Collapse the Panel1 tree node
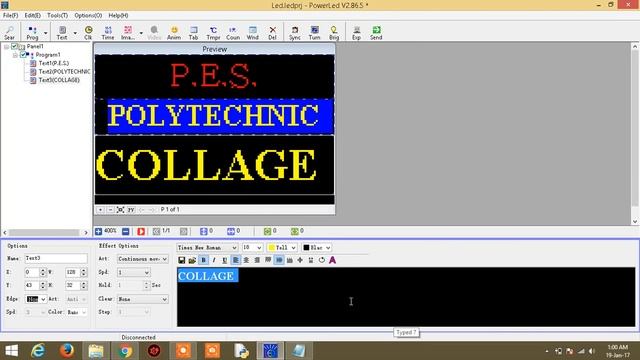 coord(6,47)
